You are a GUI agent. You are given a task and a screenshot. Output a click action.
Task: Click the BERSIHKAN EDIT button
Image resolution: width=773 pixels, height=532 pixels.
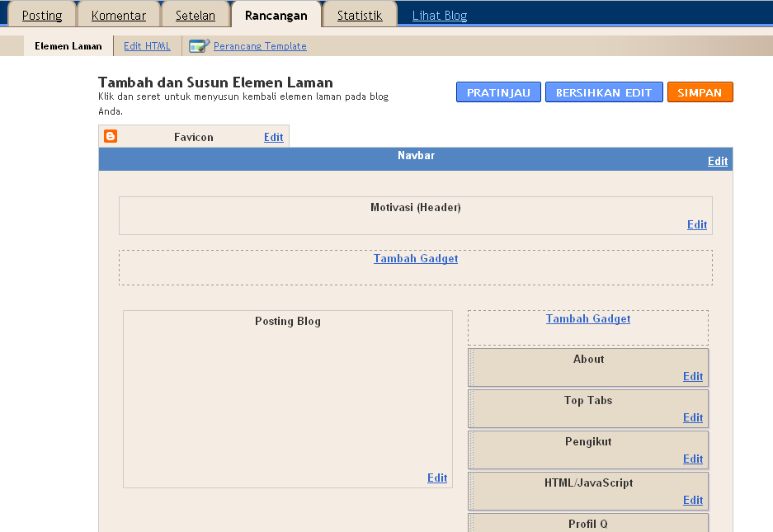[604, 92]
